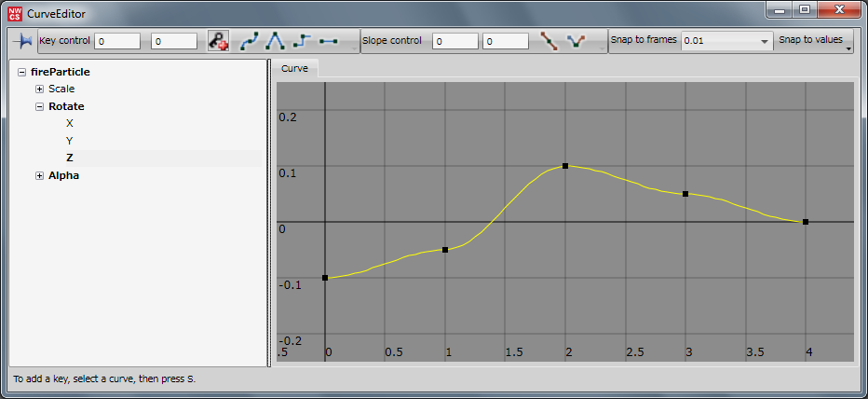868x399 pixels.
Task: Select the curve key at frame 2
Action: 565,166
